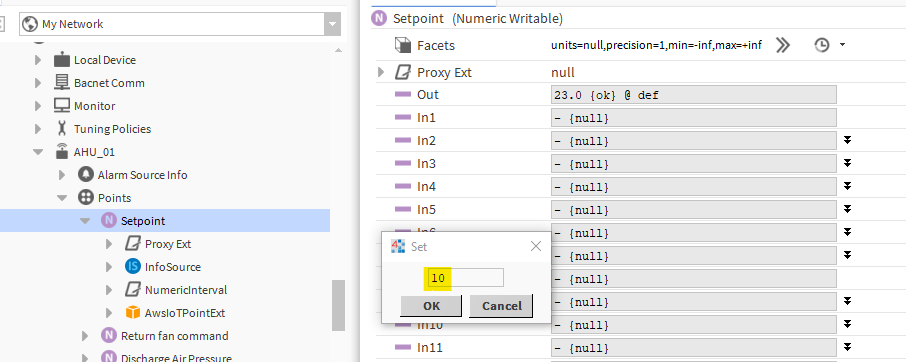Select Return fan command tree item
This screenshot has width=906, height=362.
(174, 335)
